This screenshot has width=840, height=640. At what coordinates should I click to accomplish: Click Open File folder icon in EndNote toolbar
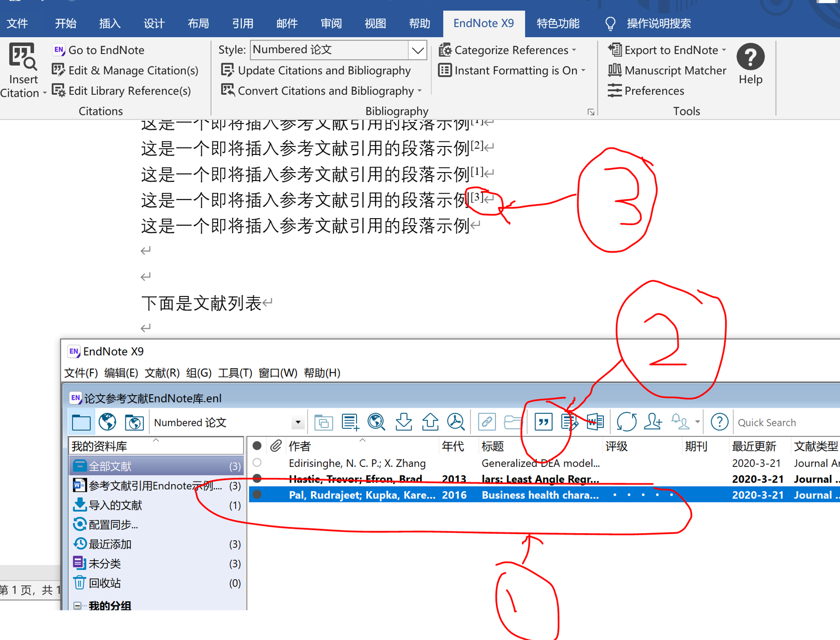click(513, 422)
